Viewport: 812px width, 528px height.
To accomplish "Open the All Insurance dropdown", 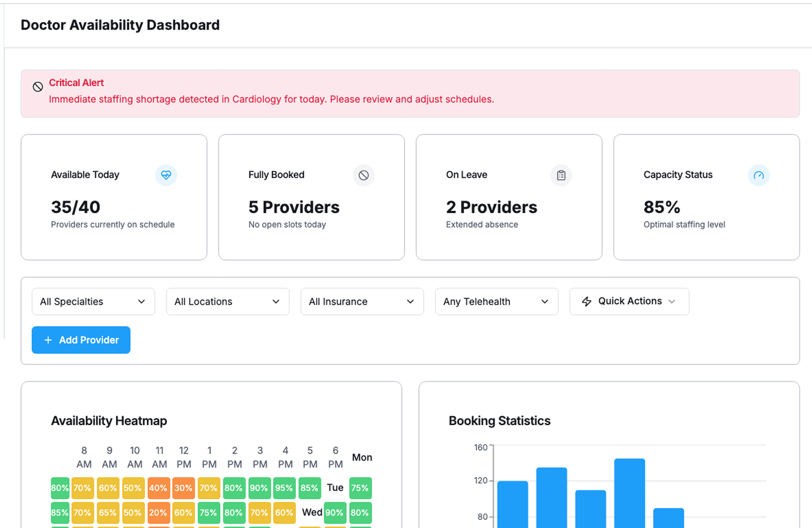I will pyautogui.click(x=362, y=301).
